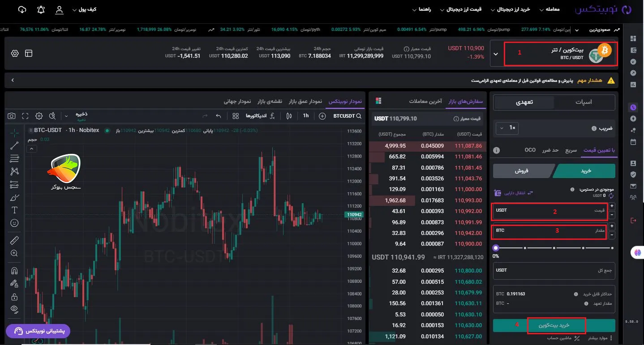Open the نمودار عمق بازار tab
644x345 pixels.
[305, 101]
